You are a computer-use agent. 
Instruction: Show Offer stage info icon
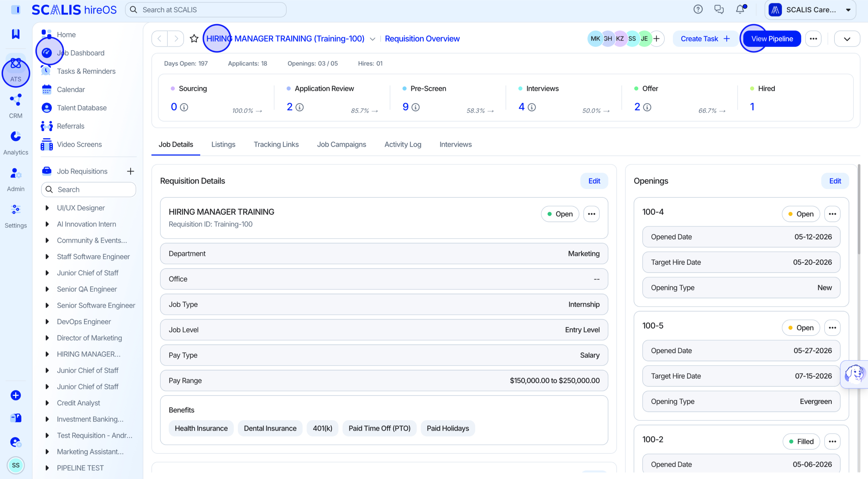click(x=647, y=107)
